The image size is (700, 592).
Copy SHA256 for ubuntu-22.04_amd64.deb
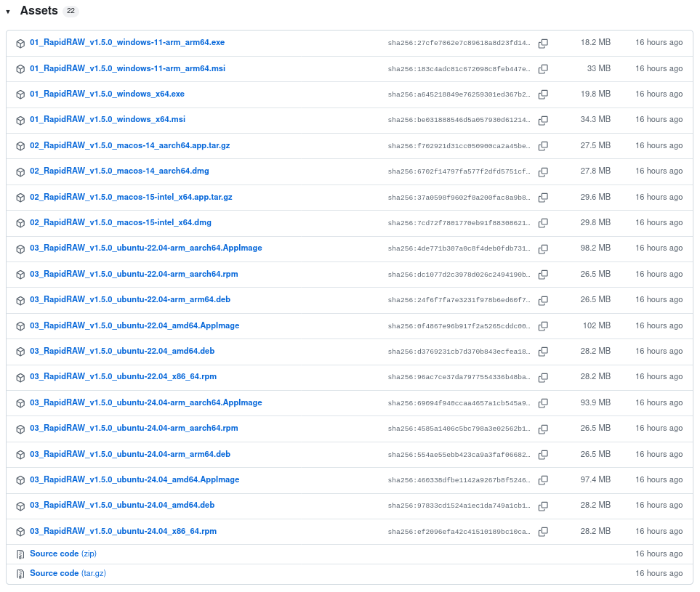(543, 352)
